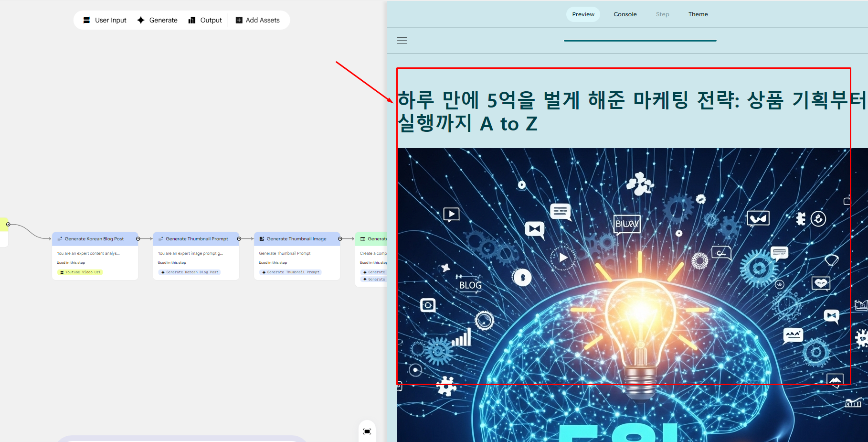The height and width of the screenshot is (442, 868).
Task: Click the text-generate icon on Thumbnail Prompt node
Action: tap(161, 239)
